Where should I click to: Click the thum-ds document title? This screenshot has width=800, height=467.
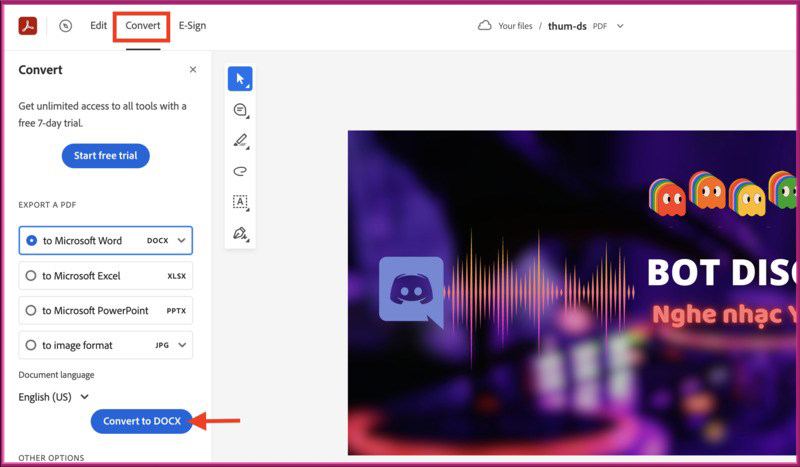(x=567, y=26)
